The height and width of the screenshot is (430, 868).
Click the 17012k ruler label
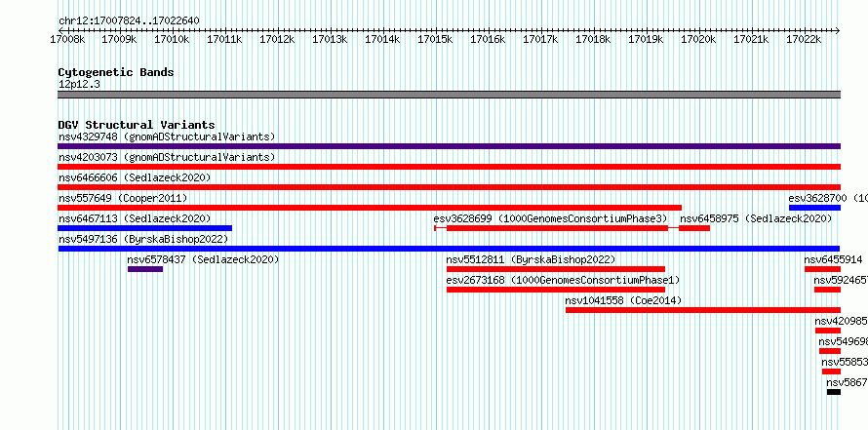pos(277,39)
